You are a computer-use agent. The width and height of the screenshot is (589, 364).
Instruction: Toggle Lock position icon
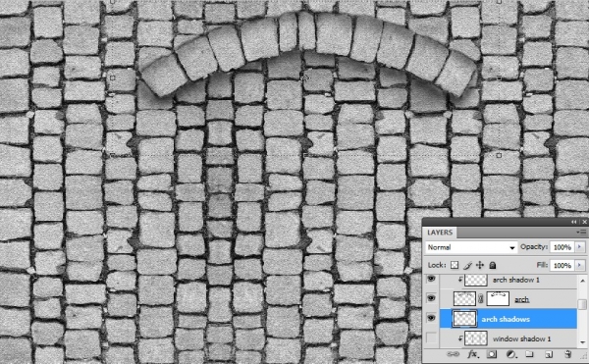480,265
